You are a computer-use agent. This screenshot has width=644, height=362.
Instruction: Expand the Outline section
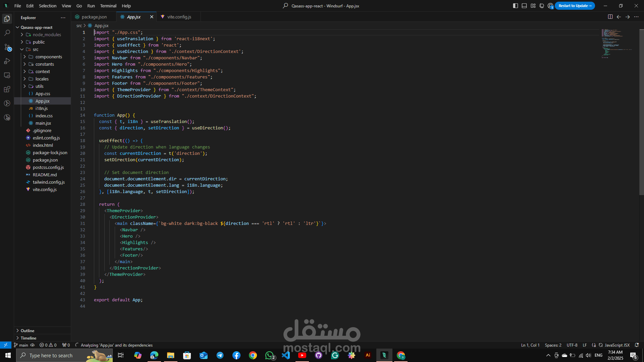pyautogui.click(x=28, y=330)
